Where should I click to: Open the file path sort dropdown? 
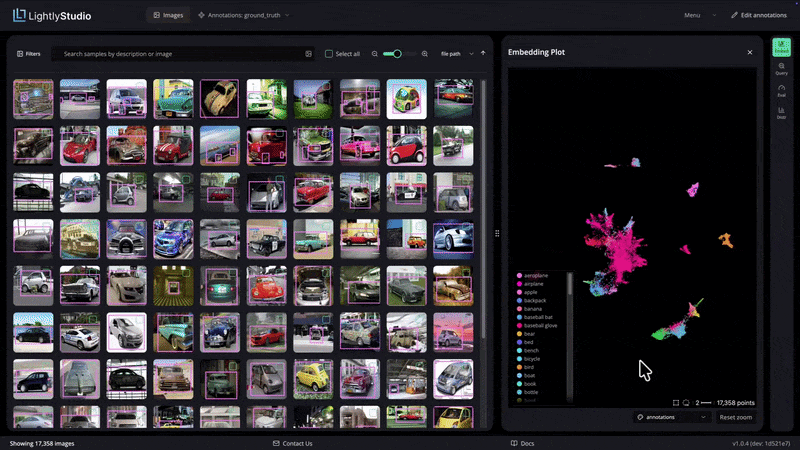[457, 54]
